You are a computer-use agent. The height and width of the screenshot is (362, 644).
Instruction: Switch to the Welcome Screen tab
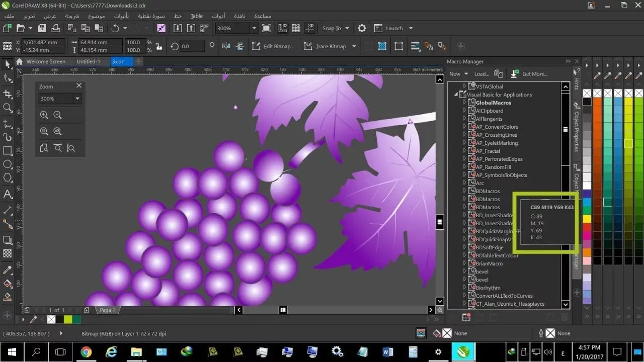(45, 61)
